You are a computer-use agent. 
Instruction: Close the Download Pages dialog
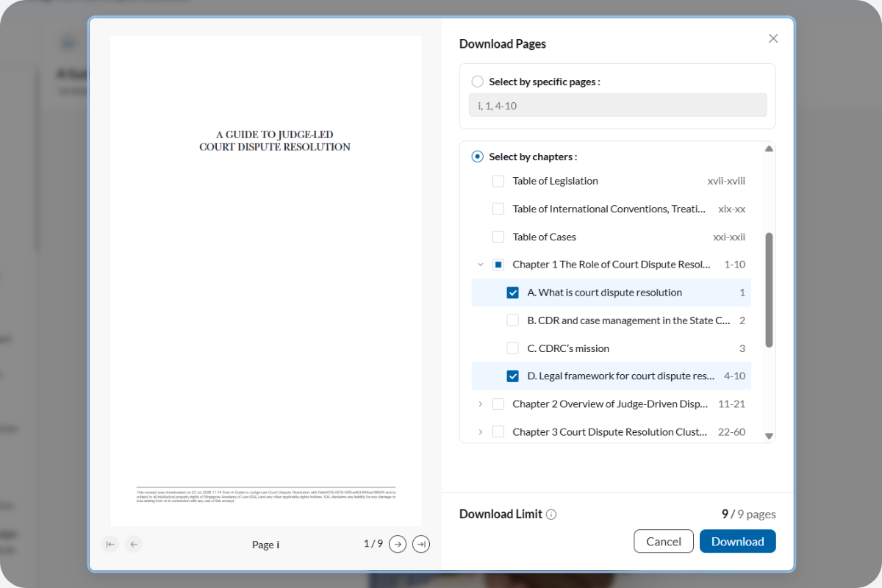click(773, 38)
